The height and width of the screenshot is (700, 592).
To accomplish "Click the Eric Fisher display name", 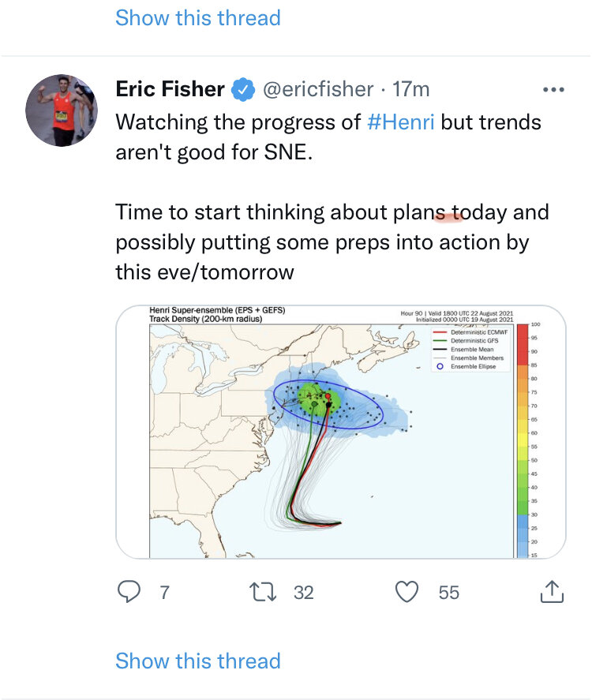I will pos(170,89).
